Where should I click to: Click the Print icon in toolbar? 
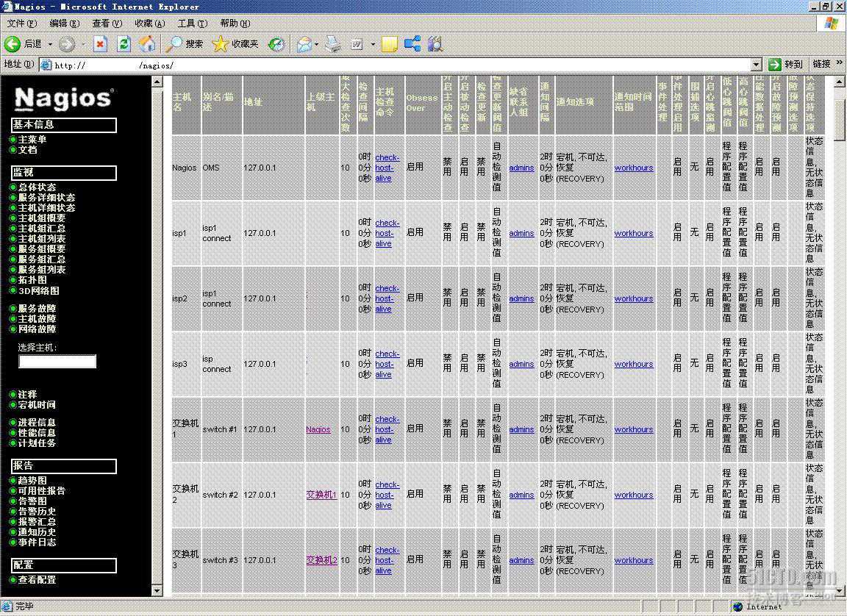pyautogui.click(x=333, y=45)
